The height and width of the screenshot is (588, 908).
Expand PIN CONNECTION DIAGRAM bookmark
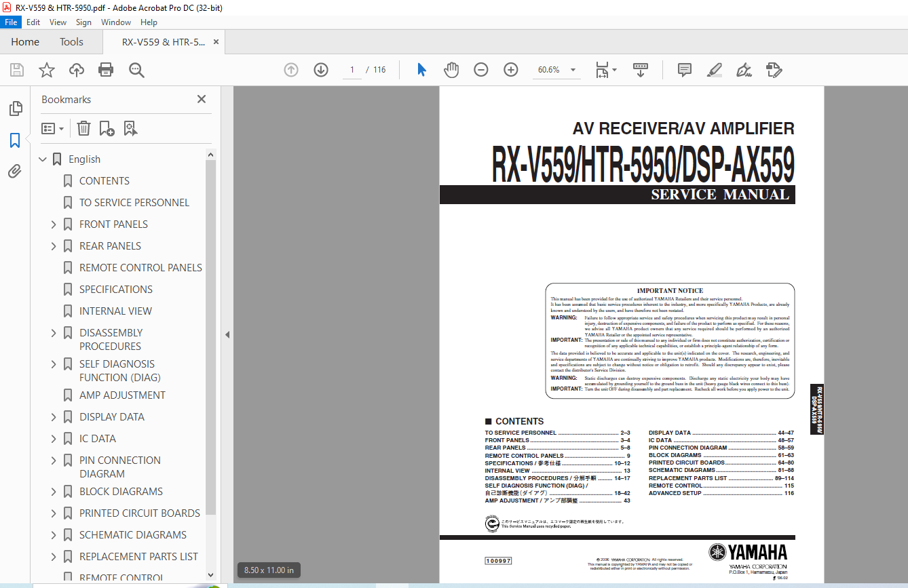pyautogui.click(x=54, y=460)
